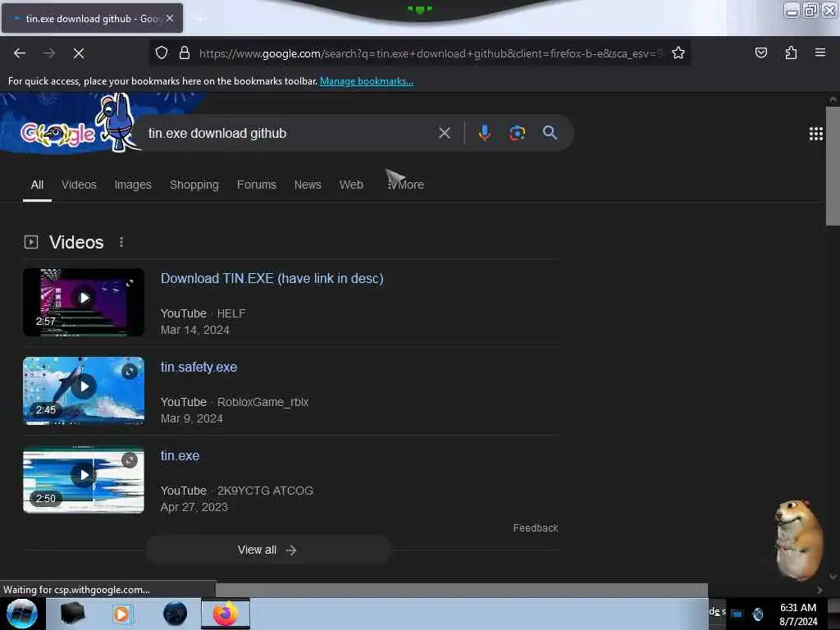Switch to the Videos results tab
840x630 pixels.
79,185
